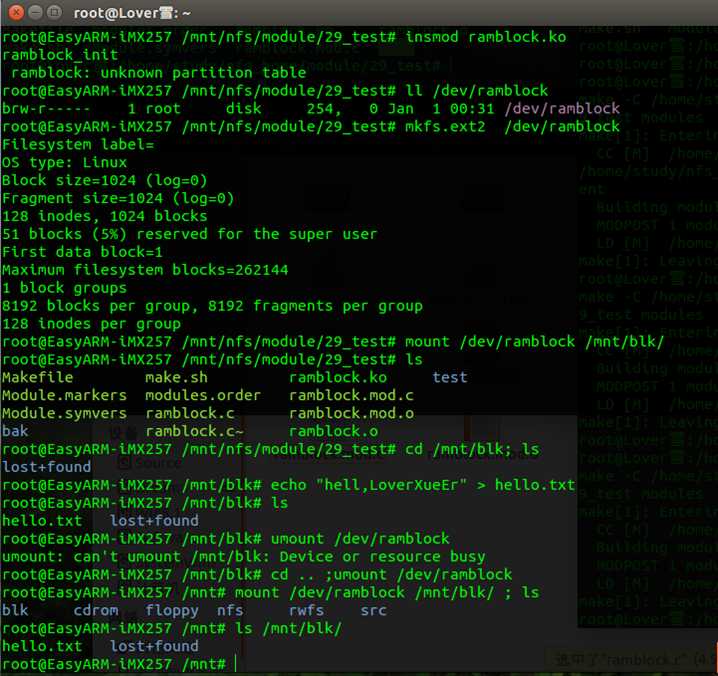Click the 'll /dev/ramblock' command
718x676 pixels.
(x=477, y=90)
